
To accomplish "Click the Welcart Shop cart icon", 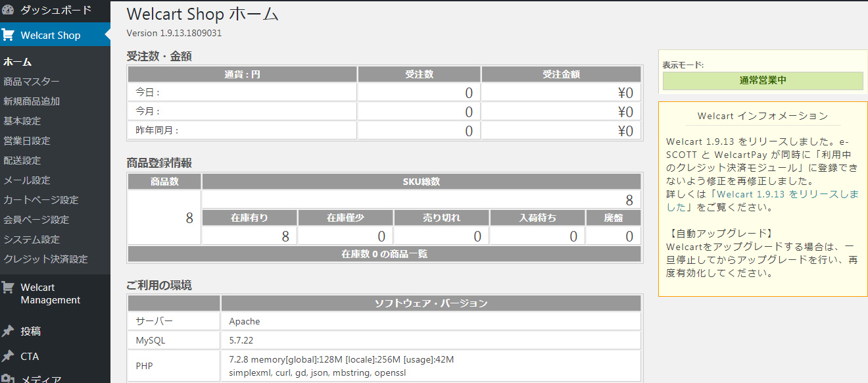I will pos(8,35).
